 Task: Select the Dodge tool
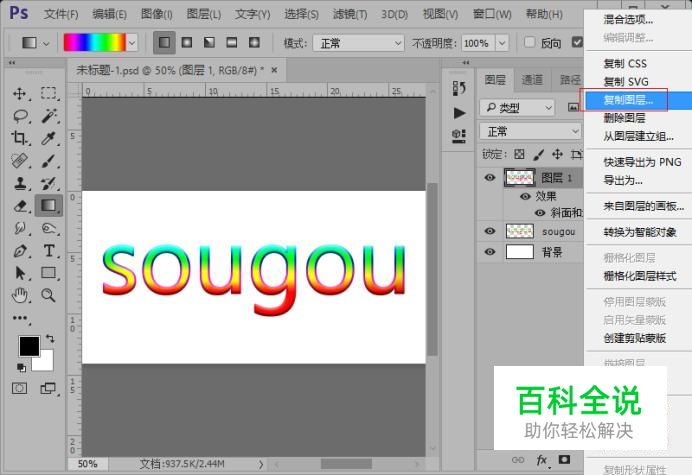point(49,228)
